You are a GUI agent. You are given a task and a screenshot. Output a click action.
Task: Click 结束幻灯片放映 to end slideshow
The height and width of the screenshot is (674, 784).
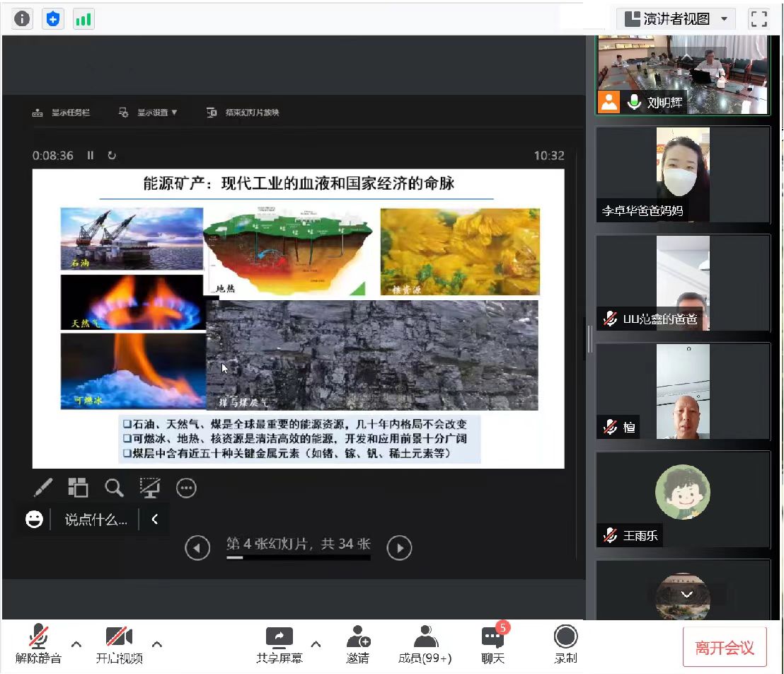[x=243, y=113]
